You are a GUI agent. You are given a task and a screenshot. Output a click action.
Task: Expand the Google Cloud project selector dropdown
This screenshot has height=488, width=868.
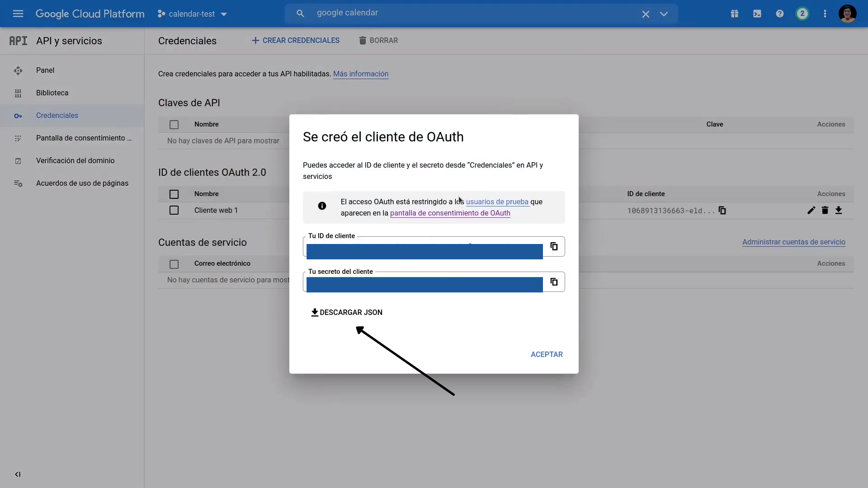tap(224, 14)
